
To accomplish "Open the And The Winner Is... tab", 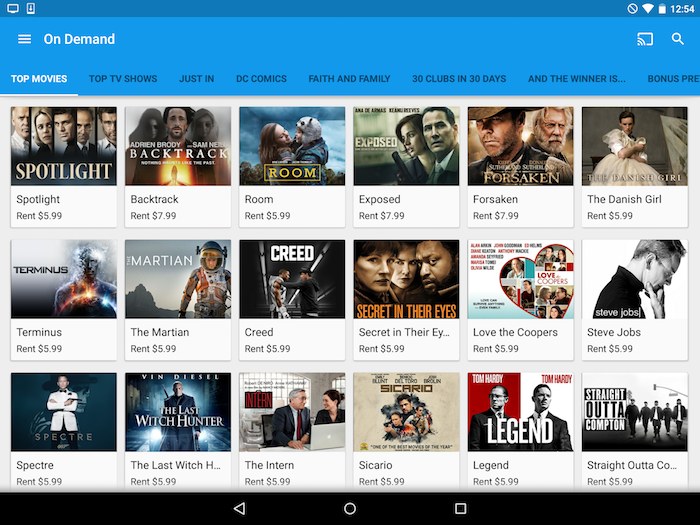I will (x=576, y=79).
